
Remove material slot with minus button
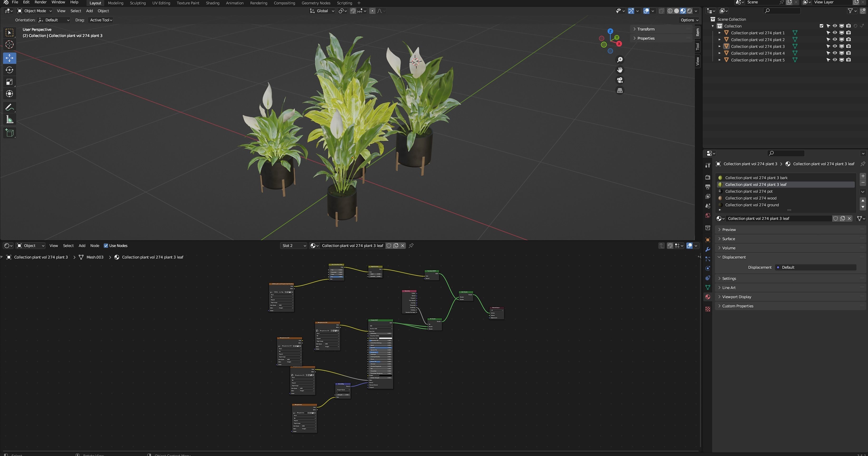click(863, 183)
